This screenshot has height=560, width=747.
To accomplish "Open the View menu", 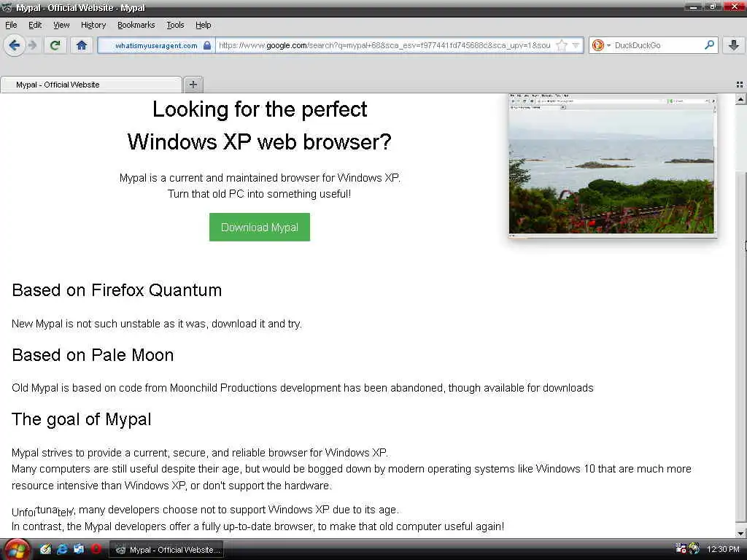I will (x=61, y=25).
